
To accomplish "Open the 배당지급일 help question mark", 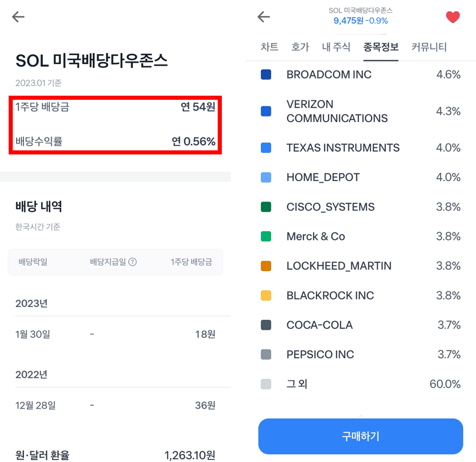I will click(132, 262).
